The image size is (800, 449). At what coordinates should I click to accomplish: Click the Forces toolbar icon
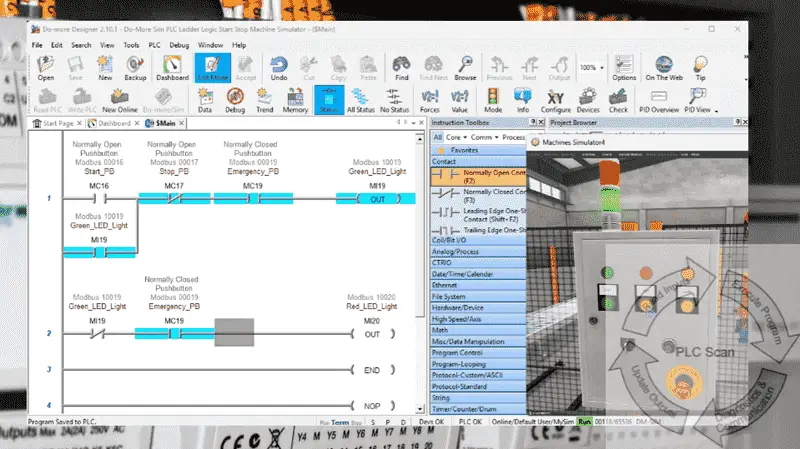430,100
